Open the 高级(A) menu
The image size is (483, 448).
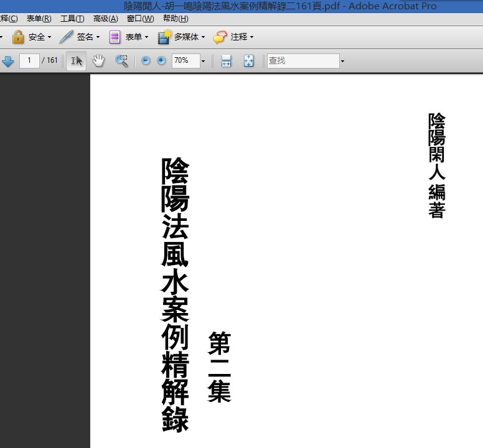pyautogui.click(x=105, y=19)
